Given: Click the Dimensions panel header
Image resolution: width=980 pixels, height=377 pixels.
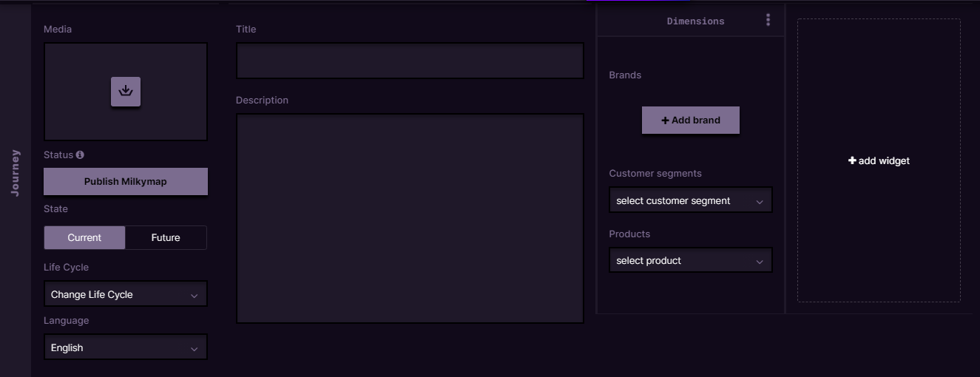Looking at the screenshot, I should click(691, 21).
